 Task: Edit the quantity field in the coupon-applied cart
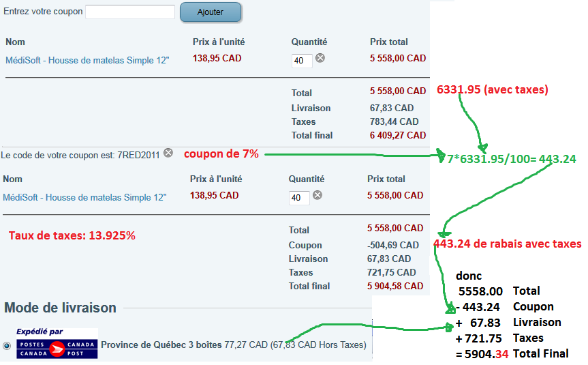click(298, 198)
